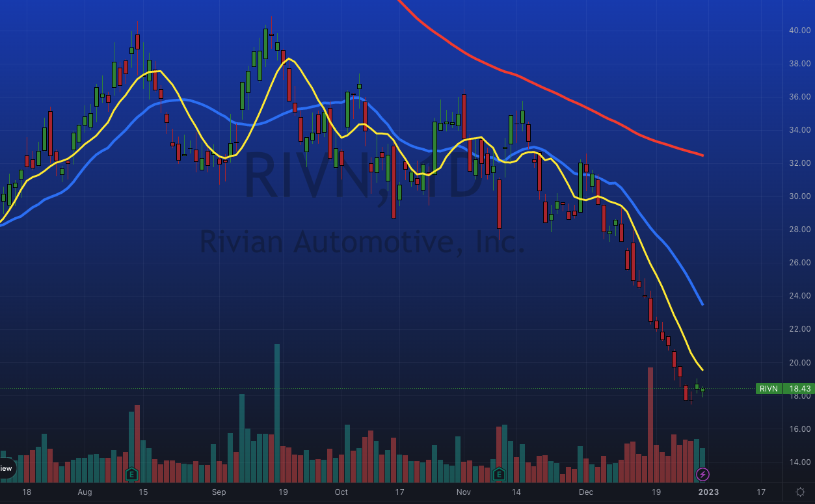
Task: Click the 24.00 price axis label
Action: [799, 296]
